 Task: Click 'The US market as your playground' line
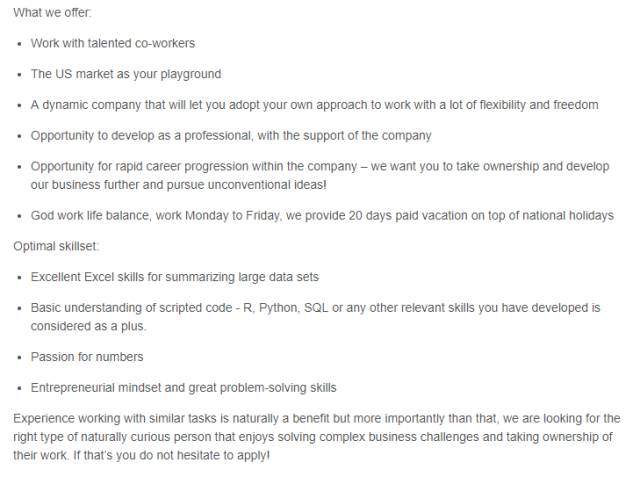(126, 74)
